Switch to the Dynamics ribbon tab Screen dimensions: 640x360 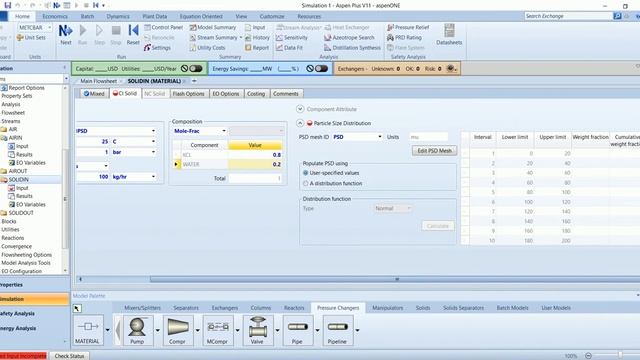click(x=118, y=16)
